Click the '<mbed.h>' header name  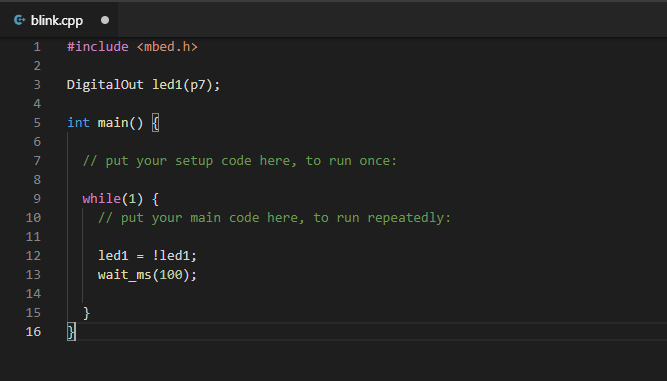pyautogui.click(x=167, y=47)
